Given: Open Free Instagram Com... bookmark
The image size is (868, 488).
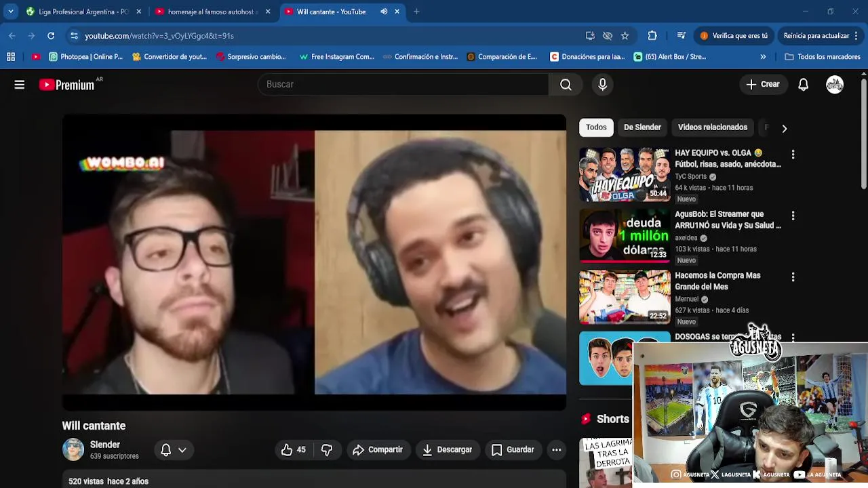Looking at the screenshot, I should coord(337,57).
